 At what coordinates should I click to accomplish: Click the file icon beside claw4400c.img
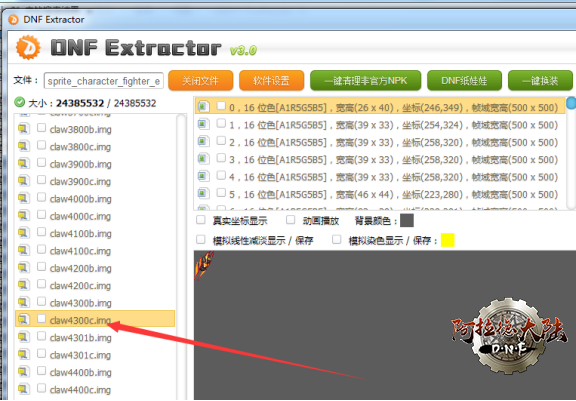[23, 389]
